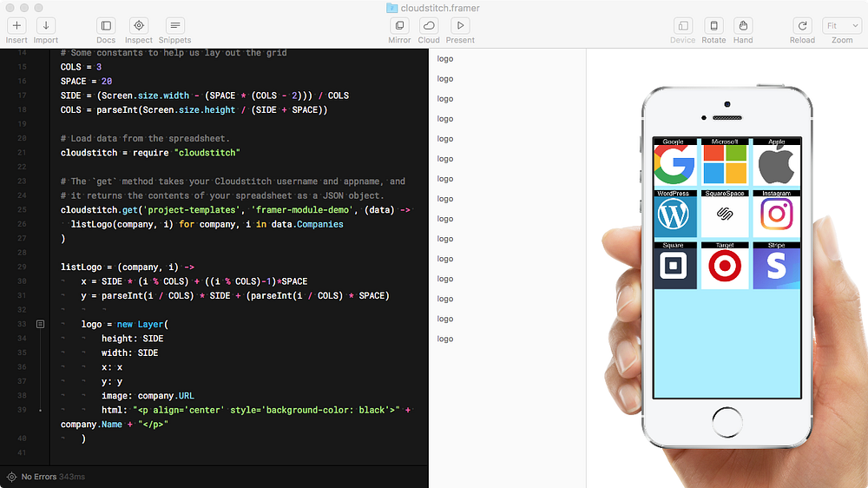Select the Stripe logo tile on phone

(x=776, y=266)
